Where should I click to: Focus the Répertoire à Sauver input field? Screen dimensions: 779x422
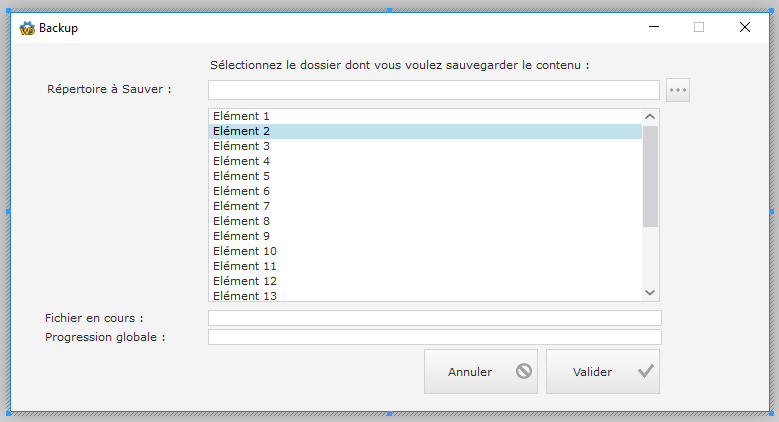(433, 90)
